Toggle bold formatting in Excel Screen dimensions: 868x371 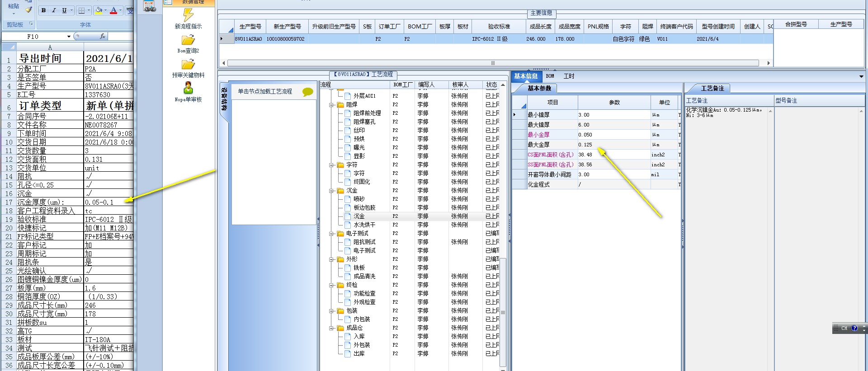coord(43,10)
